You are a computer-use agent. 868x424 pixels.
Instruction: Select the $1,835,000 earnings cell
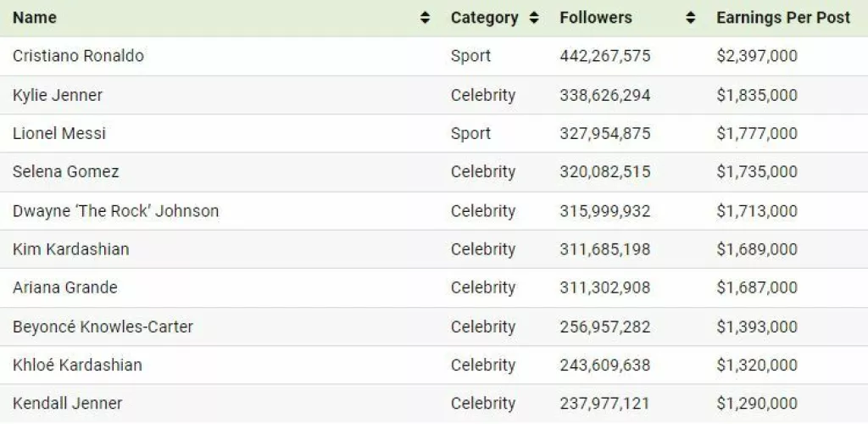(757, 95)
